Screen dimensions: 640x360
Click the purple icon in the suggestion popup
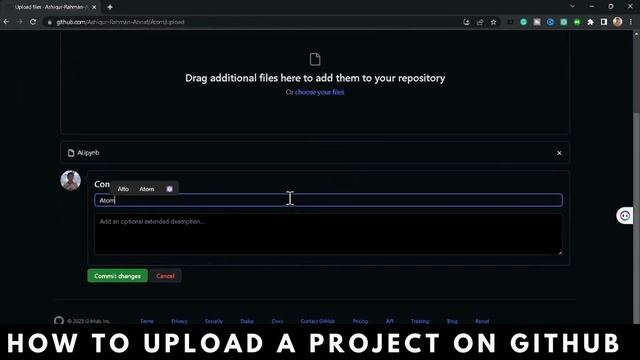(x=169, y=189)
